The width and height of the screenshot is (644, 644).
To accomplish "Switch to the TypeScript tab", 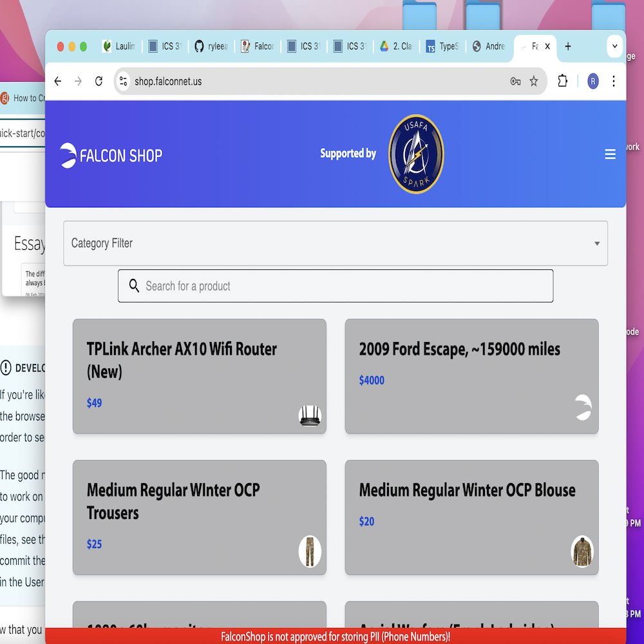I will 442,46.
